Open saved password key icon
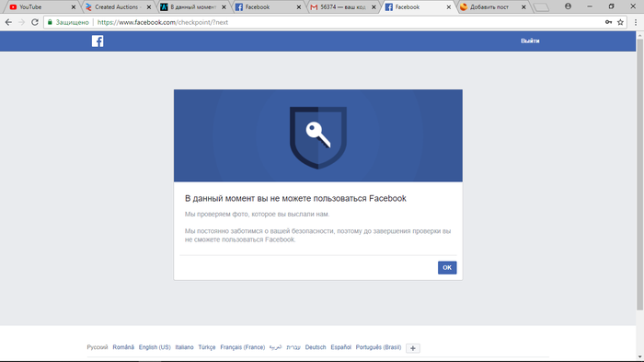 [x=608, y=22]
